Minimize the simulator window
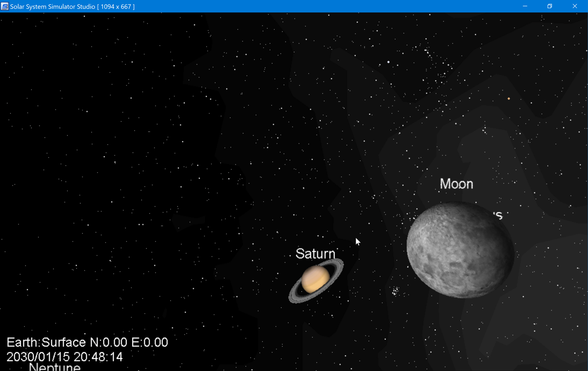 (525, 6)
